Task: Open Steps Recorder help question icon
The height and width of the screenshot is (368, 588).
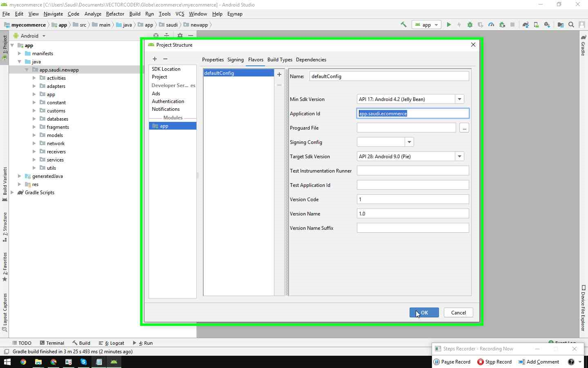Action: pyautogui.click(x=571, y=362)
